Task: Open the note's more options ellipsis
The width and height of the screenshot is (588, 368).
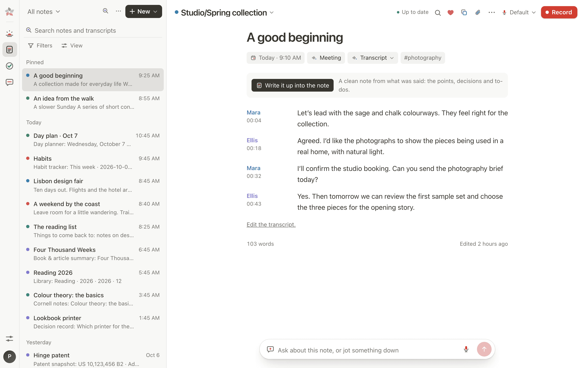Action: tap(492, 12)
